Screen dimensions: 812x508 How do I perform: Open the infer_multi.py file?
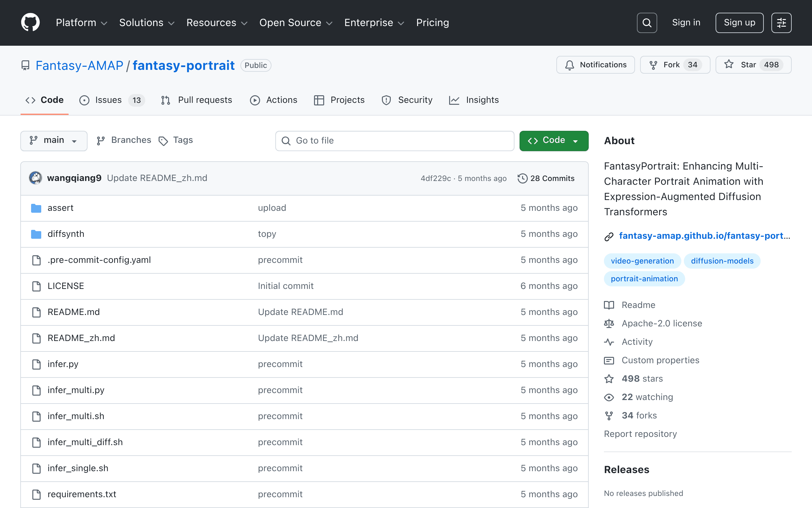click(76, 390)
